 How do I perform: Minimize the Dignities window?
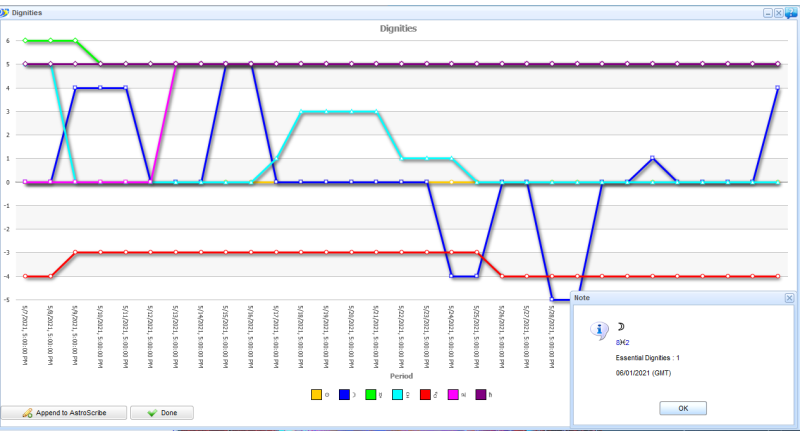point(768,13)
